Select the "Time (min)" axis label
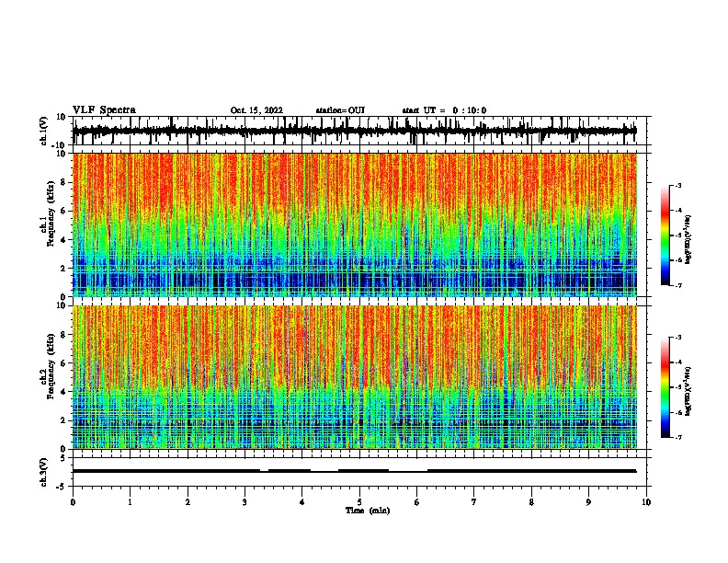This screenshot has height=563, width=728. (x=368, y=511)
